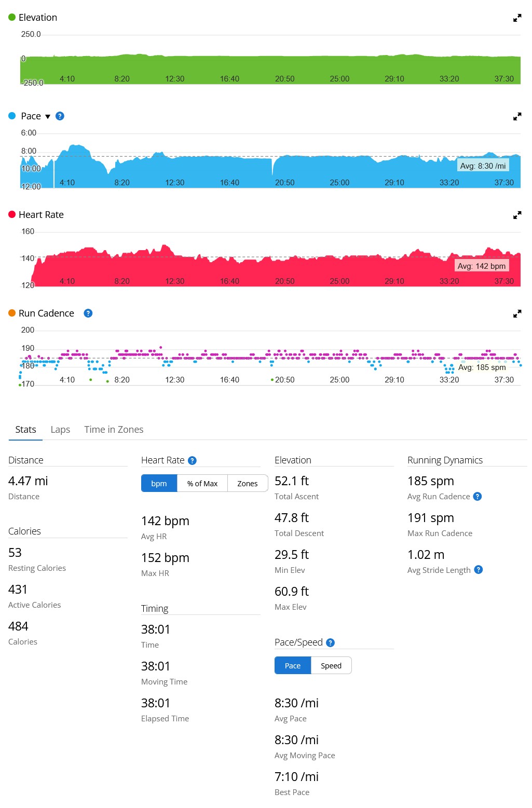Open the Pace/Speed help icon
The image size is (532, 808).
click(x=331, y=642)
